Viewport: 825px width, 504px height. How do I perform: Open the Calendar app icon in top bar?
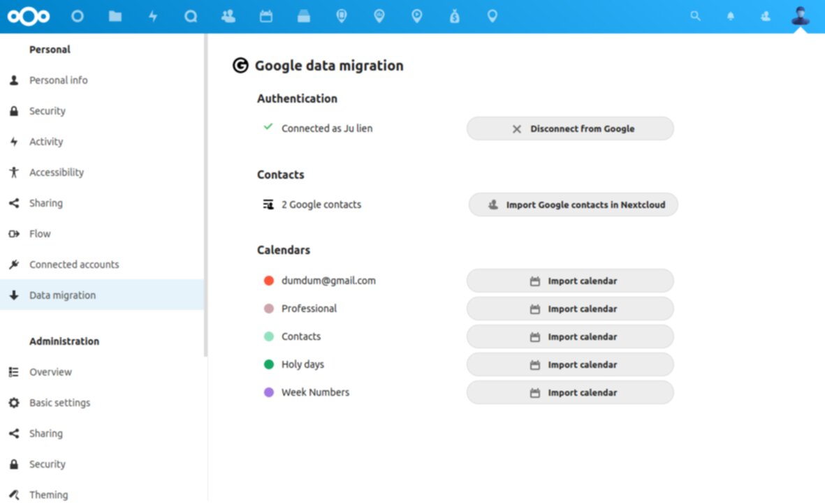pyautogui.click(x=266, y=16)
